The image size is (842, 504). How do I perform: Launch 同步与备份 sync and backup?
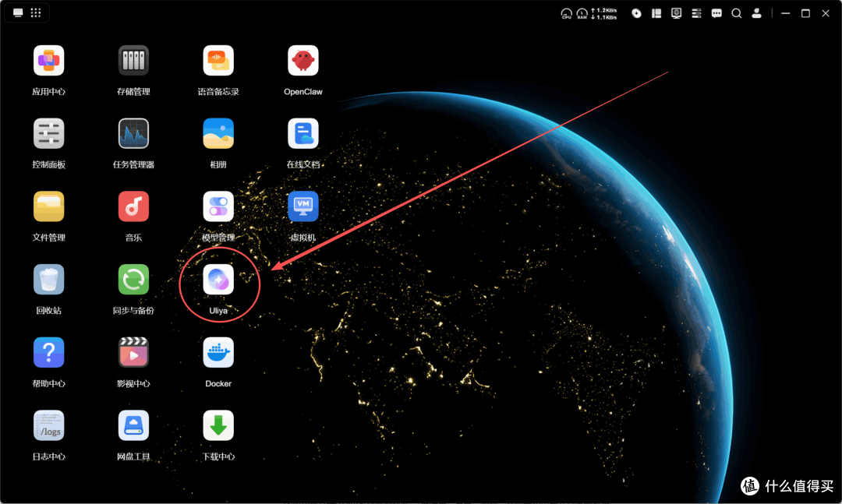[x=134, y=280]
